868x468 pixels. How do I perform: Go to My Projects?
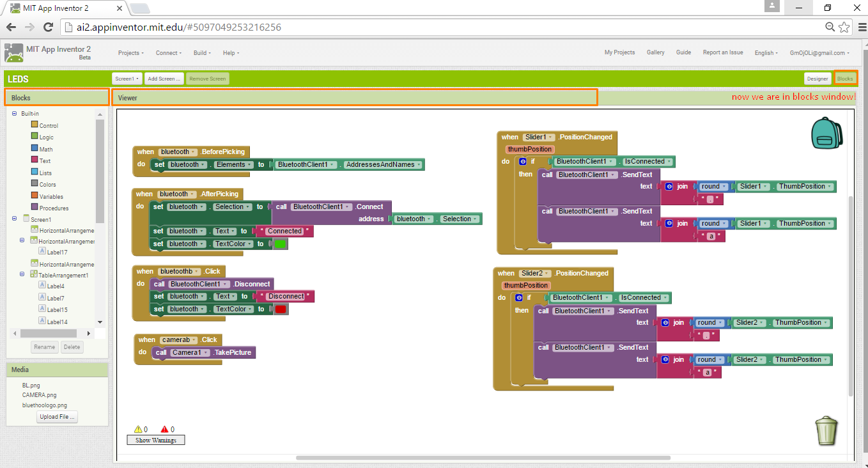(x=620, y=52)
